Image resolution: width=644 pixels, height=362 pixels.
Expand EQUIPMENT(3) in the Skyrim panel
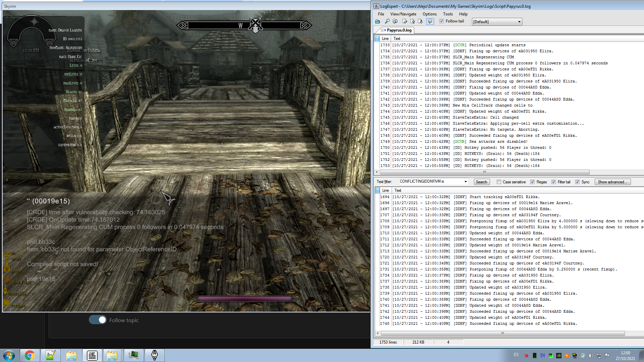(x=70, y=145)
